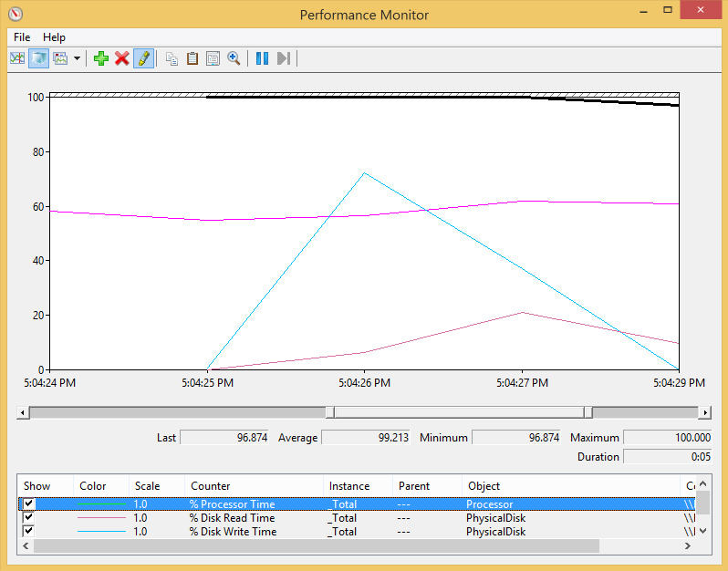Click the Copy Properties icon
Screen dimensions: 728x571
coord(172,58)
